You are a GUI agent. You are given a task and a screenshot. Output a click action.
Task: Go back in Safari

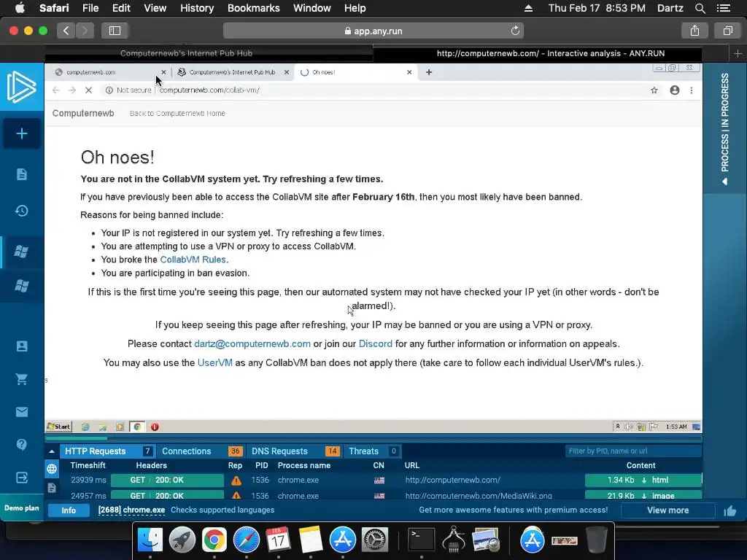66,31
